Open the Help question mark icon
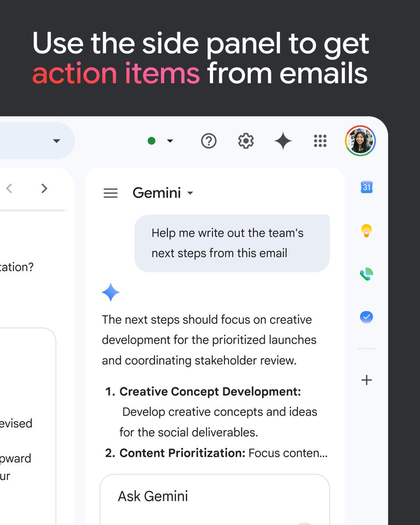 click(x=209, y=141)
